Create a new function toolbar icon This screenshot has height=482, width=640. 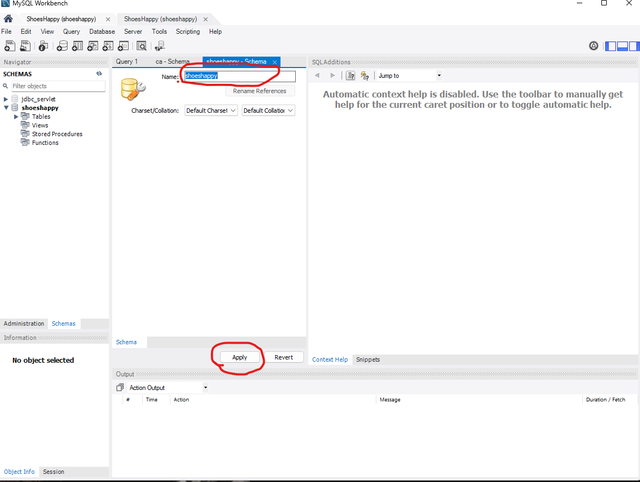(123, 46)
